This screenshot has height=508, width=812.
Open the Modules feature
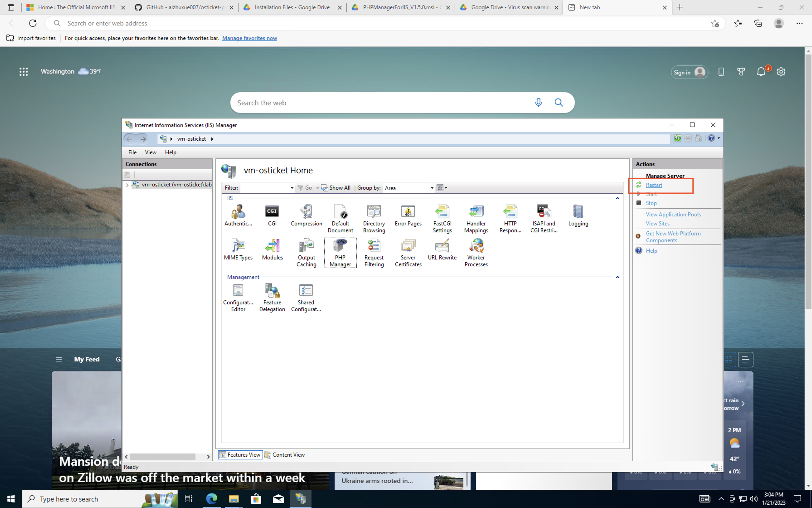click(x=272, y=250)
